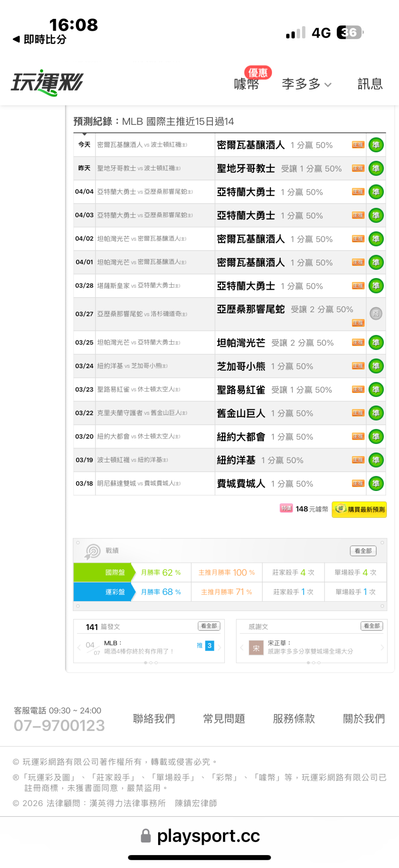Image resolution: width=399 pixels, height=868 pixels.
Task: Click green 準 badge in 04/01 row
Action: [376, 262]
